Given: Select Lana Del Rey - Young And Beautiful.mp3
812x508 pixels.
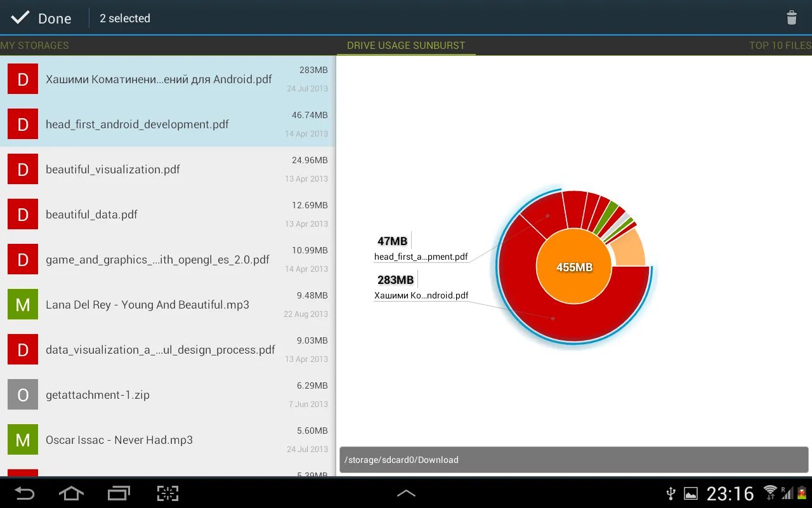Looking at the screenshot, I should 147,305.
